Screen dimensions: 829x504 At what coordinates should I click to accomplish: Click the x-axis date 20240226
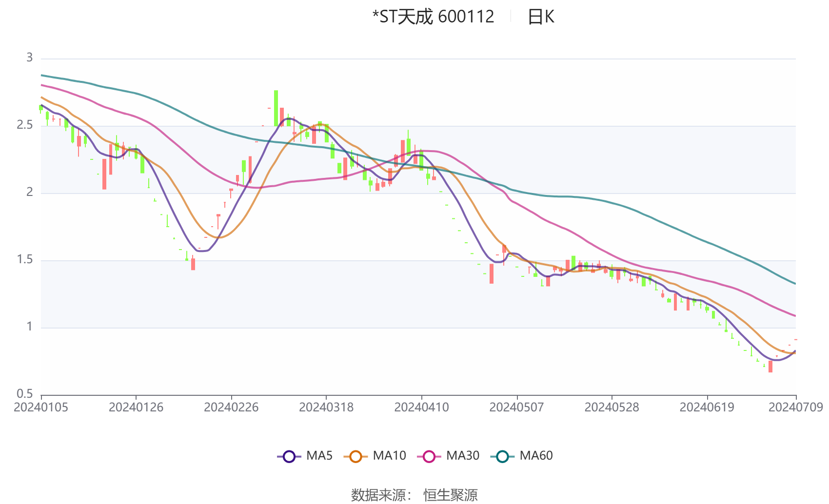tap(231, 407)
